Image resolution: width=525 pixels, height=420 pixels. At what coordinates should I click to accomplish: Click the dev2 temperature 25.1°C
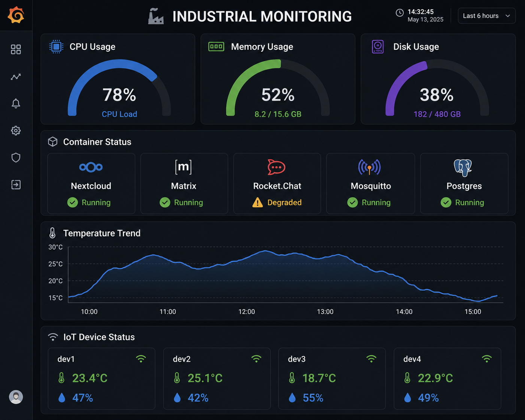click(x=205, y=378)
